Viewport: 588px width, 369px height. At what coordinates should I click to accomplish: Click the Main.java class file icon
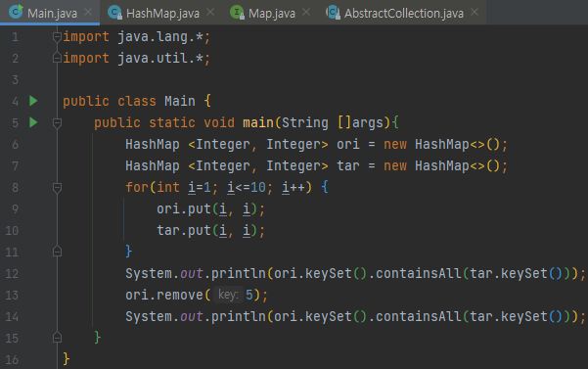16,12
